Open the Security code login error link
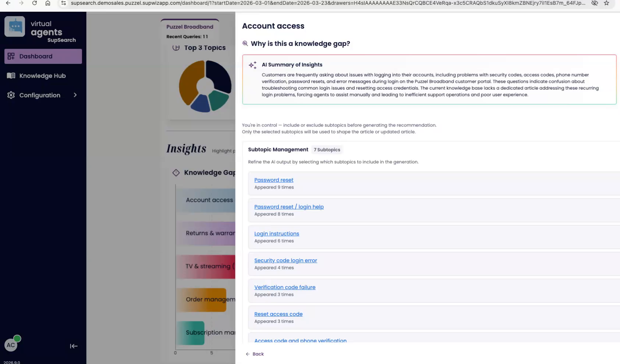Screen dimensions: 620x364 point(286,261)
